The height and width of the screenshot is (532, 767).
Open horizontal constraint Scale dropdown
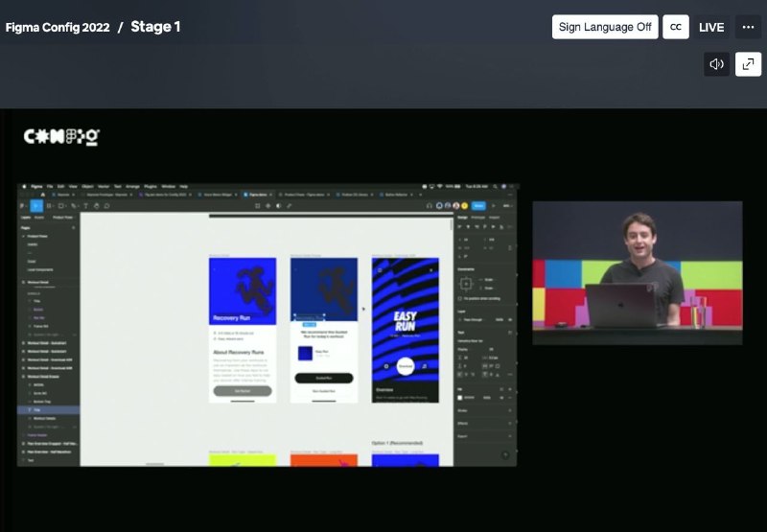tap(488, 280)
